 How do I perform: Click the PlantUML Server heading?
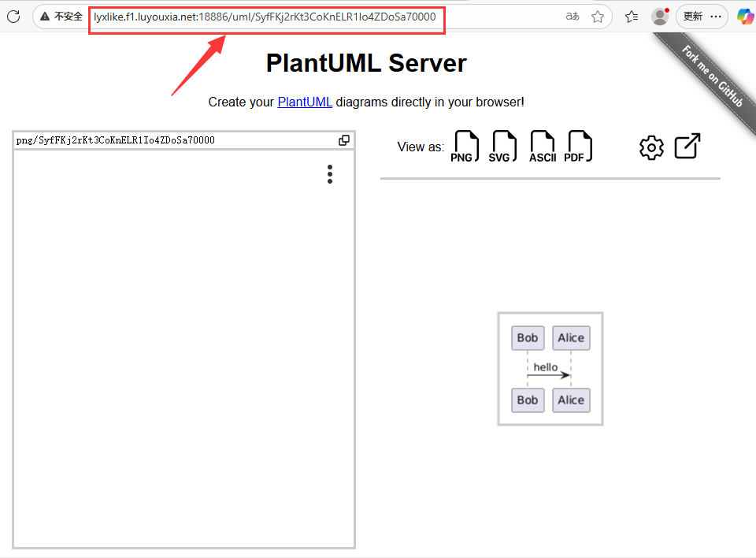point(366,63)
